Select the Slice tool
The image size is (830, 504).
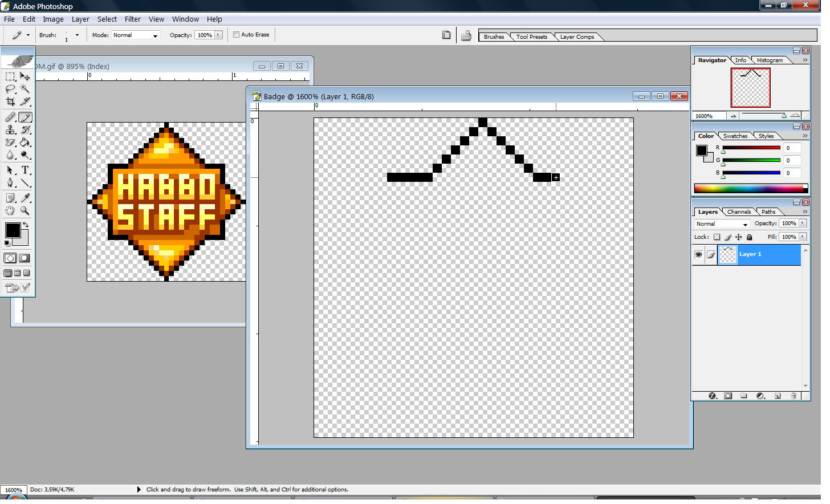[x=25, y=101]
